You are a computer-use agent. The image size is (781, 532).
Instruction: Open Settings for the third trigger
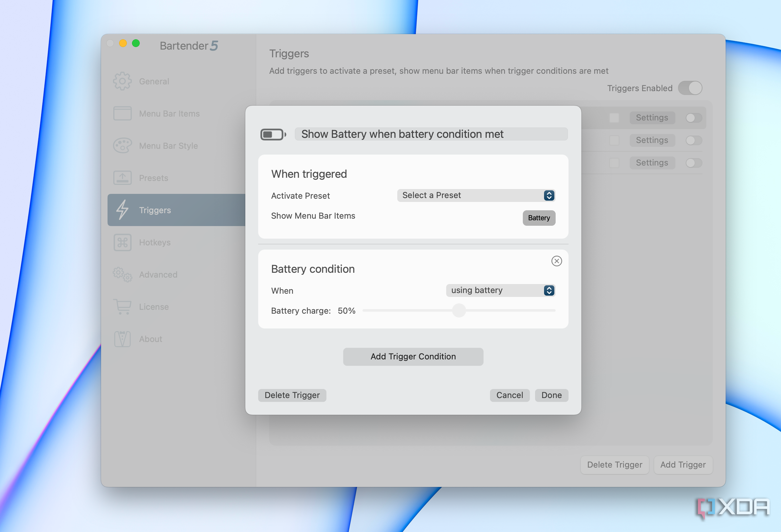click(652, 163)
